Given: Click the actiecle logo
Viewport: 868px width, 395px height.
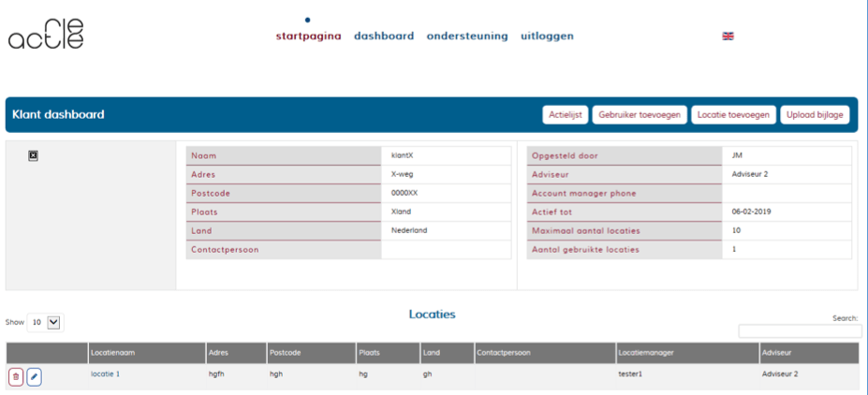Looking at the screenshot, I should pyautogui.click(x=46, y=33).
